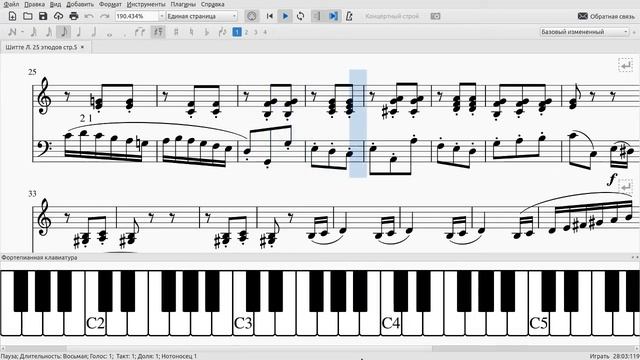Add new workspace with plus button
640x360 pixels.
click(x=634, y=32)
